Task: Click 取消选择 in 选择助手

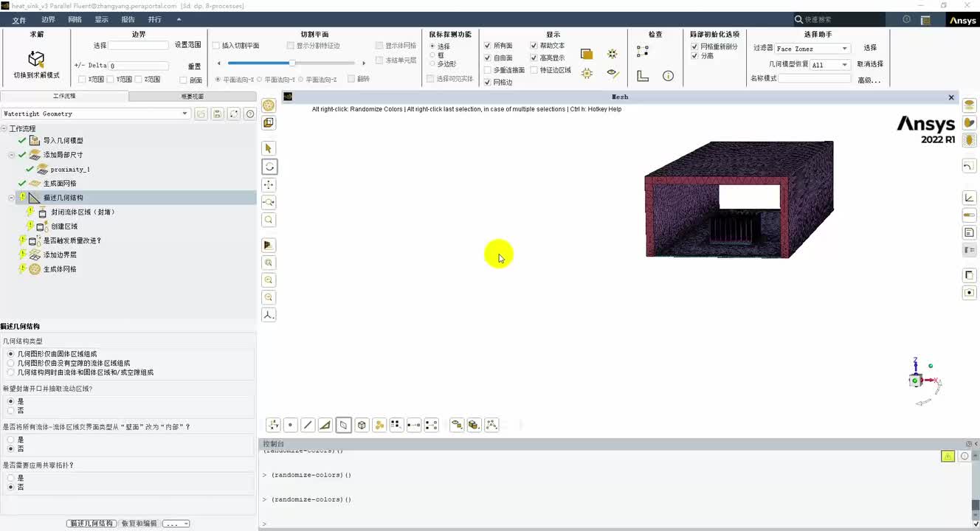Action: (870, 64)
